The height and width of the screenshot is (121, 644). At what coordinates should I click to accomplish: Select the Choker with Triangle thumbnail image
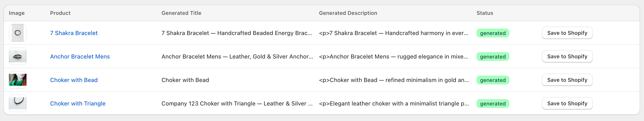[x=17, y=103]
